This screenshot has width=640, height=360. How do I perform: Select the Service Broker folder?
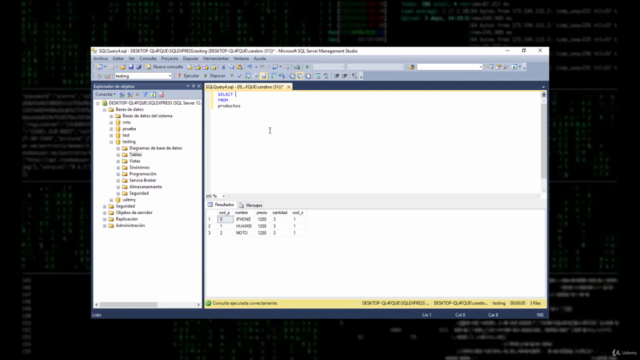click(142, 180)
